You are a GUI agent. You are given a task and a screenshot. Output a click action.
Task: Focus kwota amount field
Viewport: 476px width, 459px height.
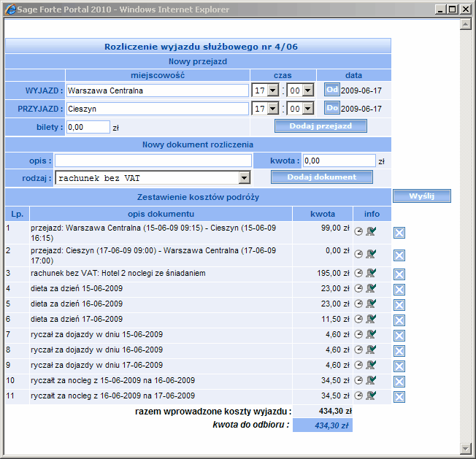339,161
